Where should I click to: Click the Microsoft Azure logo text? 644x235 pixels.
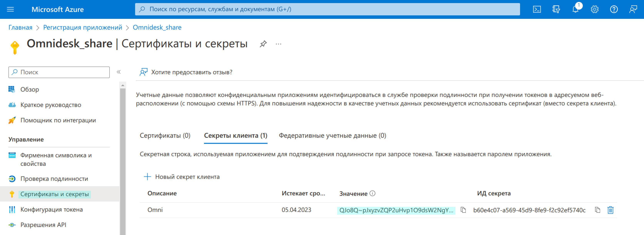coord(58,9)
